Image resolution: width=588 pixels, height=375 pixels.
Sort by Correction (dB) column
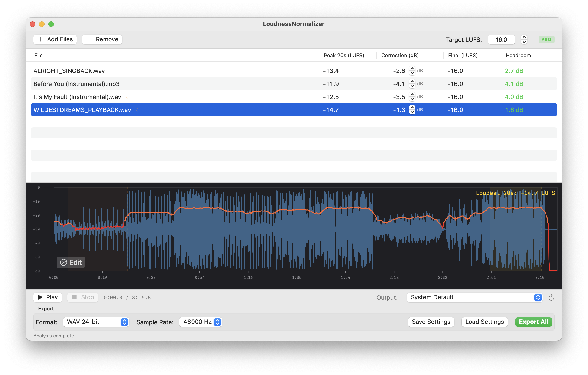pos(400,56)
